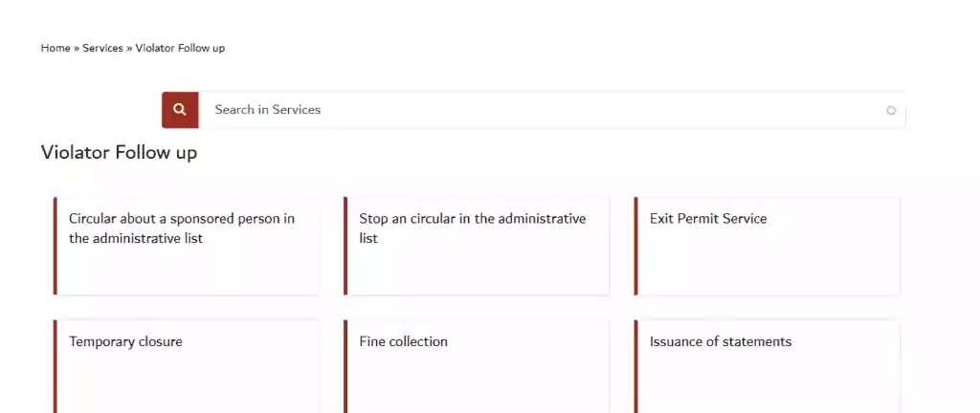Screen dimensions: 980x413
Task: Focus the 'Search in Services' field
Action: tap(552, 110)
